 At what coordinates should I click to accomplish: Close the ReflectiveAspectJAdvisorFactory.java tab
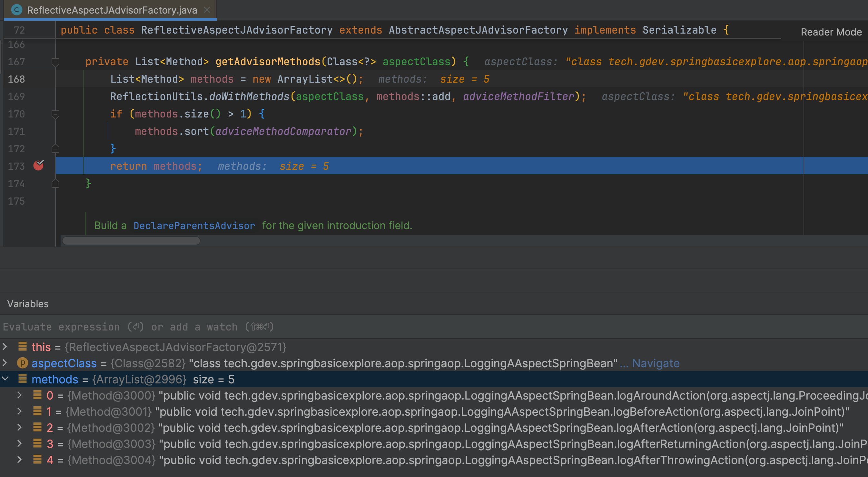(207, 10)
